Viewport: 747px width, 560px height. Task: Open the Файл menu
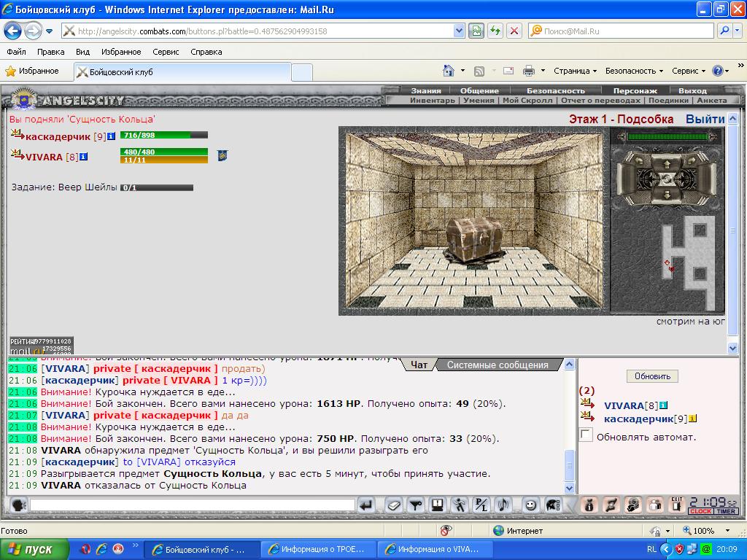(16, 52)
